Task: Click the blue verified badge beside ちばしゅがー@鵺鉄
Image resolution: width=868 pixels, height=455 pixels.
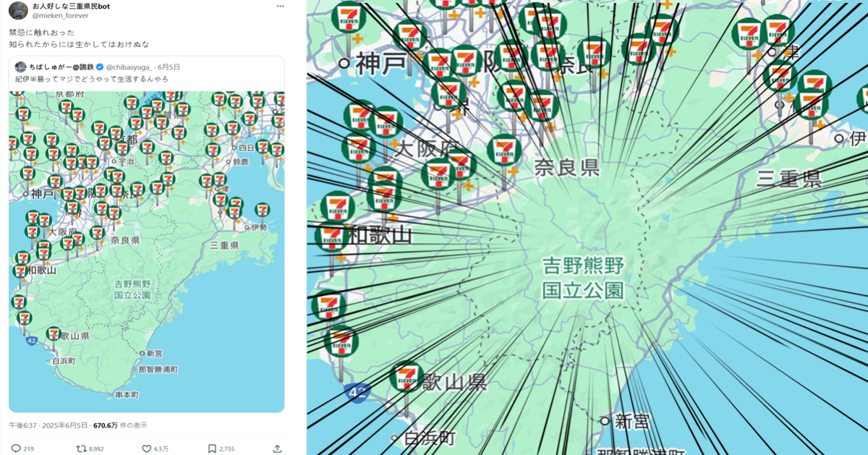Action: 100,67
